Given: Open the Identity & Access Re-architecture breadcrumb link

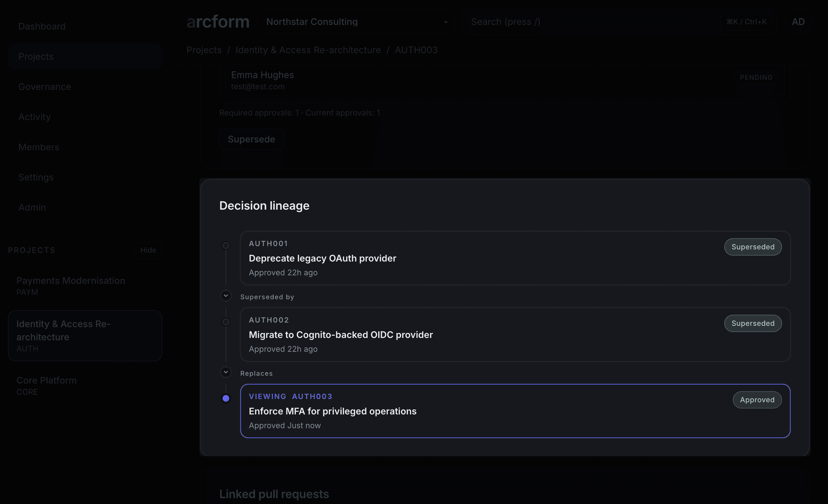Looking at the screenshot, I should click(x=308, y=50).
